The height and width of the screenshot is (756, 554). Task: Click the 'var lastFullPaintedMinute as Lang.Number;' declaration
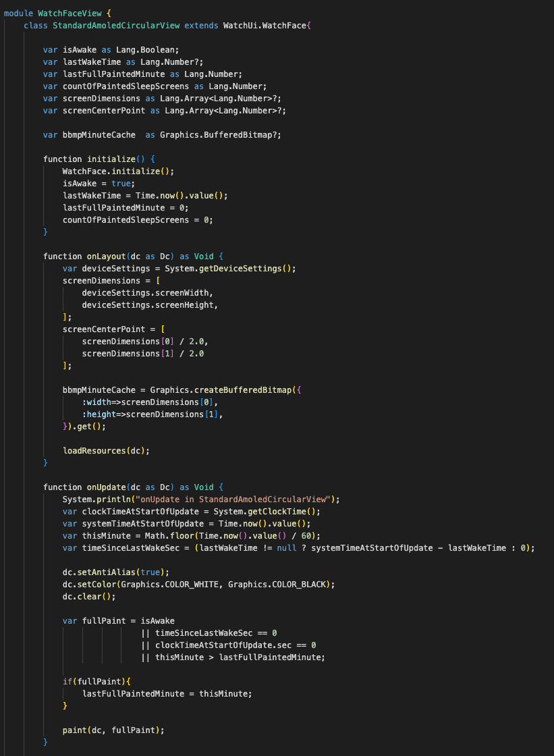click(143, 74)
